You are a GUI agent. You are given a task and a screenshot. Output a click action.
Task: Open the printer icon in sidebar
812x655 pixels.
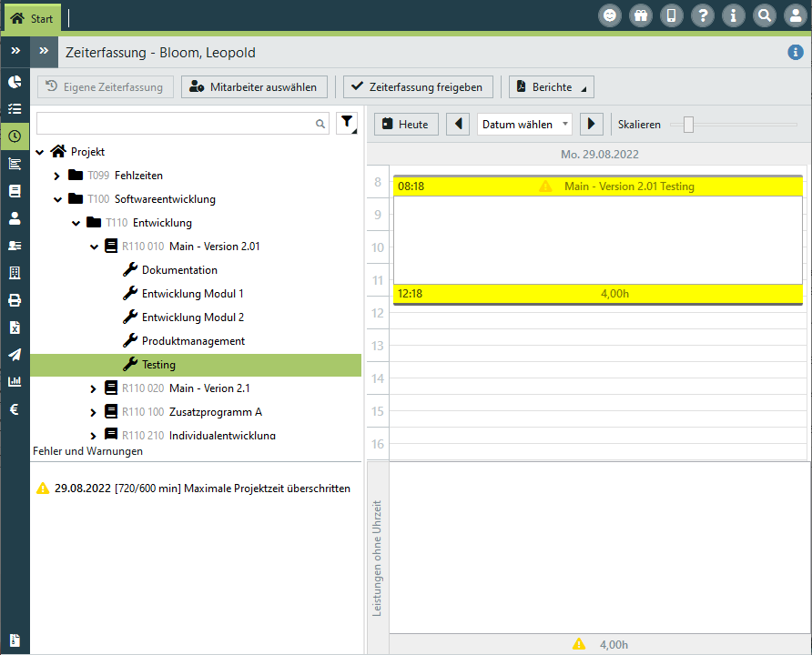coord(15,300)
